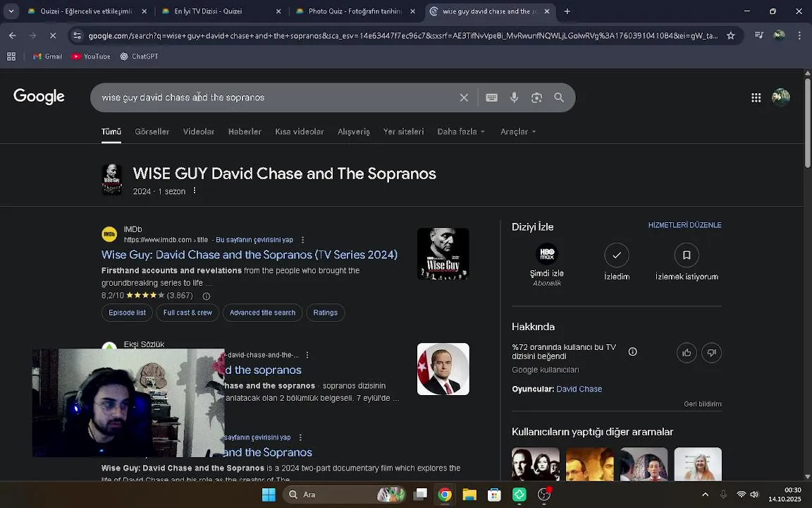Go back to previous page
812x508 pixels.
[13, 36]
